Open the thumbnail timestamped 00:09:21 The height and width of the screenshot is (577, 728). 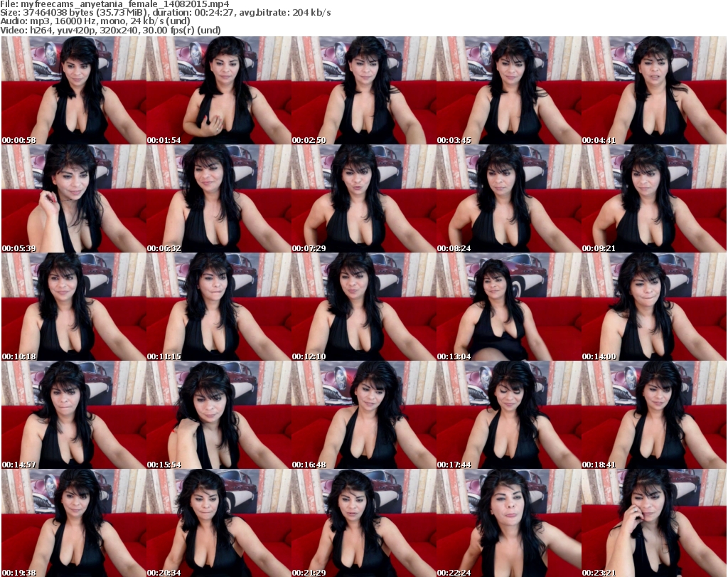click(654, 198)
